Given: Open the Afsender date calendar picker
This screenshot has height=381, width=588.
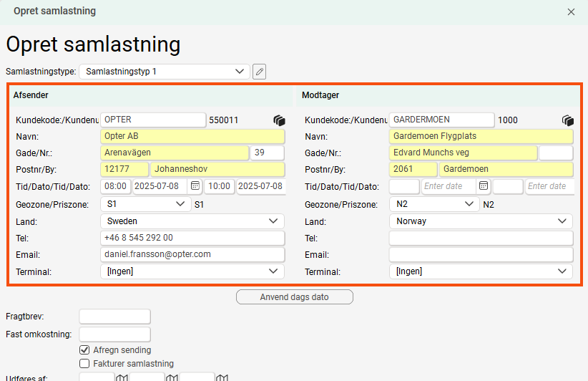Looking at the screenshot, I should tap(195, 186).
